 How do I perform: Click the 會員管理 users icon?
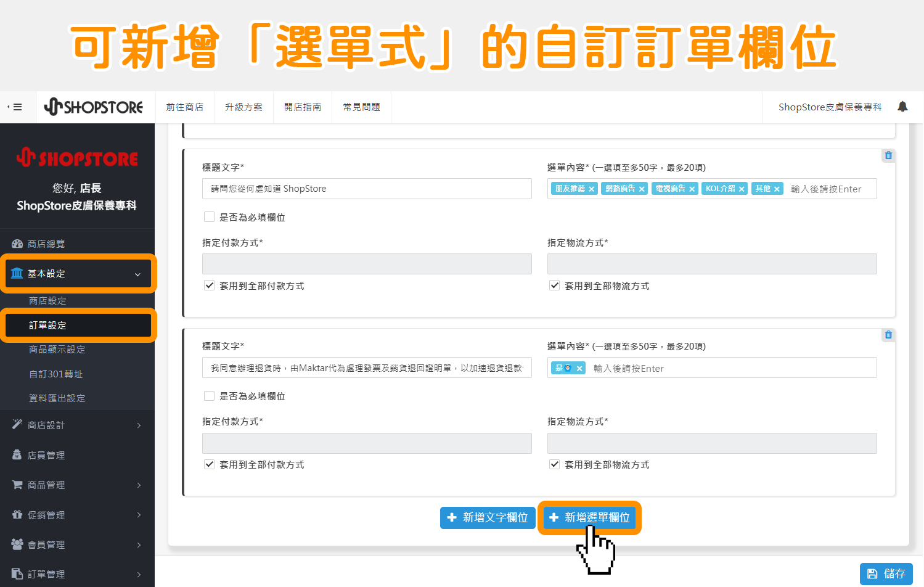click(17, 544)
